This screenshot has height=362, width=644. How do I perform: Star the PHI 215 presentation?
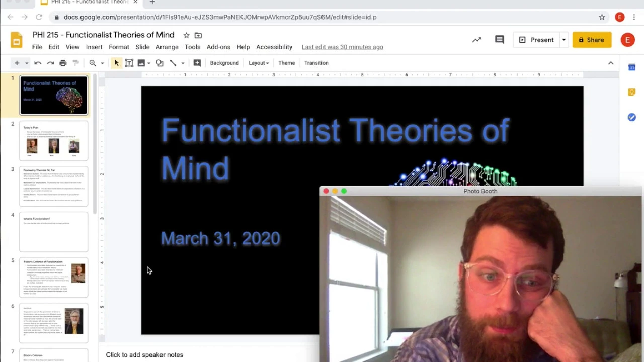tap(186, 35)
